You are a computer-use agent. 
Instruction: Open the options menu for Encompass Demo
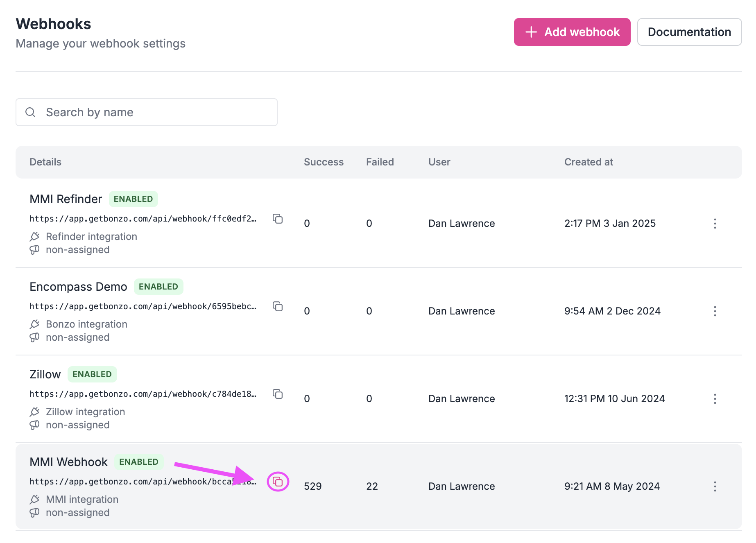[x=715, y=311]
